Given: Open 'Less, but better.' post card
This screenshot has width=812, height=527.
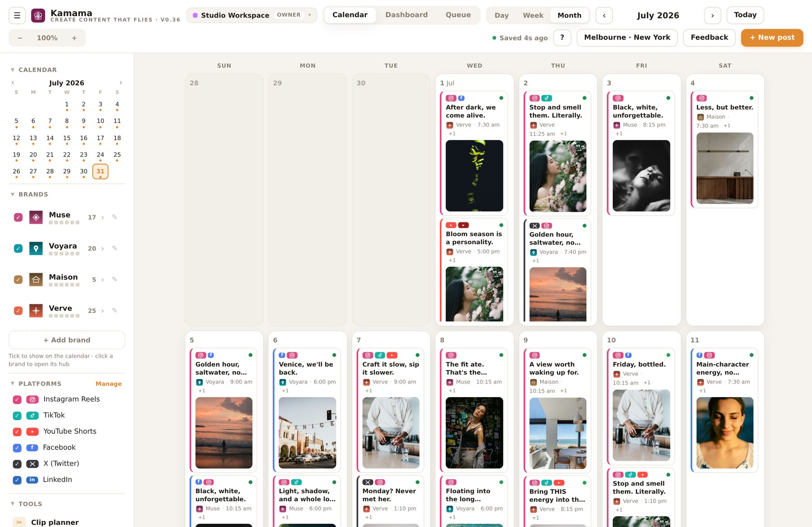Looking at the screenshot, I should (724, 149).
